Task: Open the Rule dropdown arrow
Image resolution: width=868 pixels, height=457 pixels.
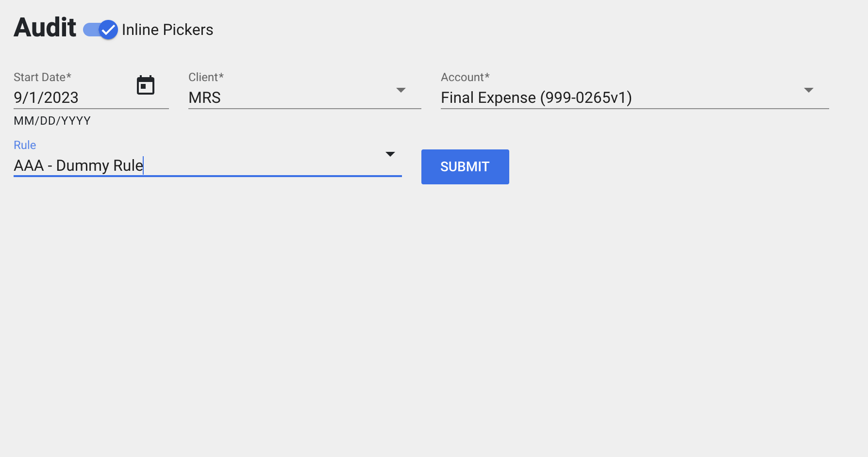Action: [390, 154]
